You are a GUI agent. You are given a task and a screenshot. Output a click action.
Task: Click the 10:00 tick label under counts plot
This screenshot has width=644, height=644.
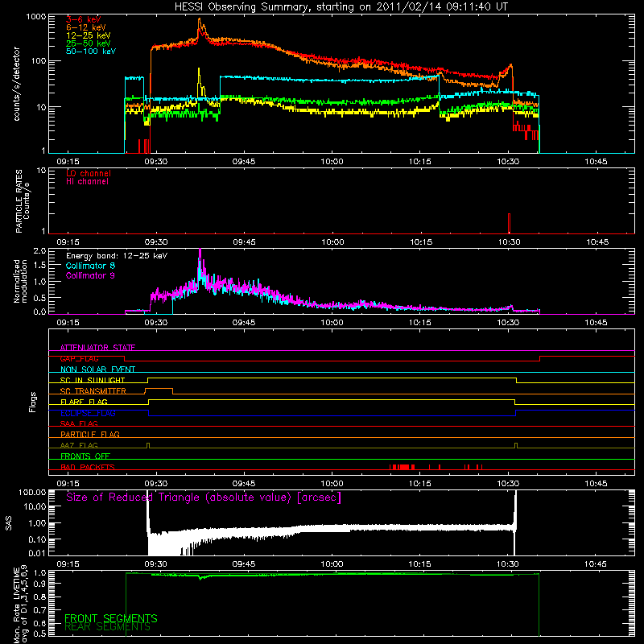tap(332, 162)
